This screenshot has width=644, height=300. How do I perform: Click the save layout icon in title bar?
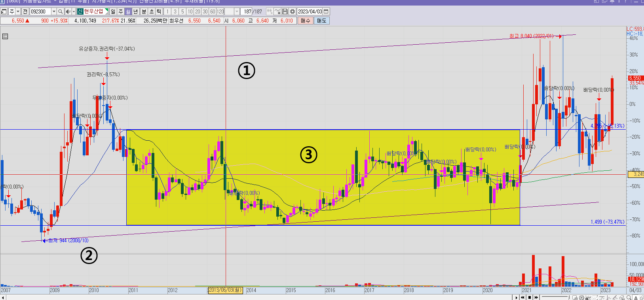click(x=597, y=2)
